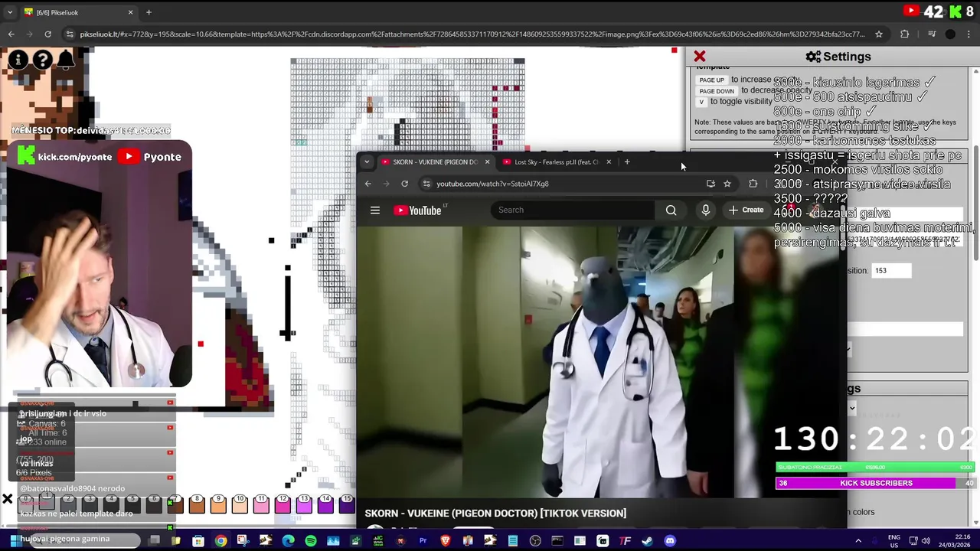Open new tab in the Pikseliuok browser window
980x551 pixels.
[149, 12]
